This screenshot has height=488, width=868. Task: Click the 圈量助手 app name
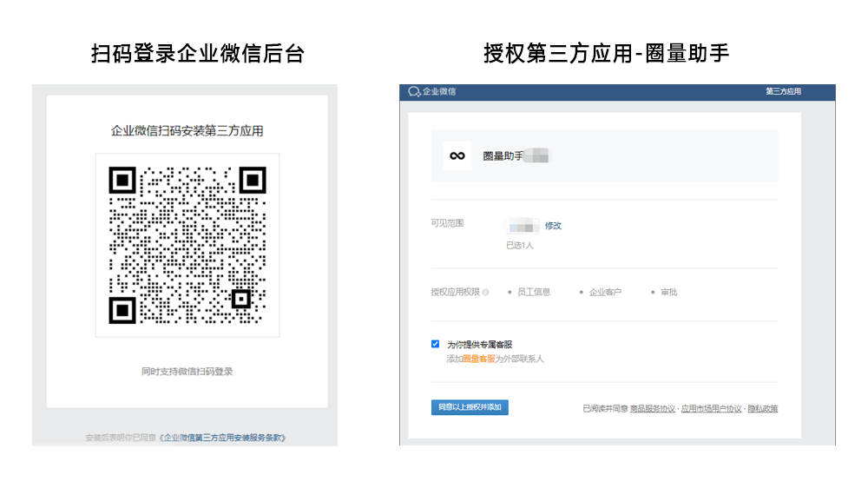click(503, 156)
